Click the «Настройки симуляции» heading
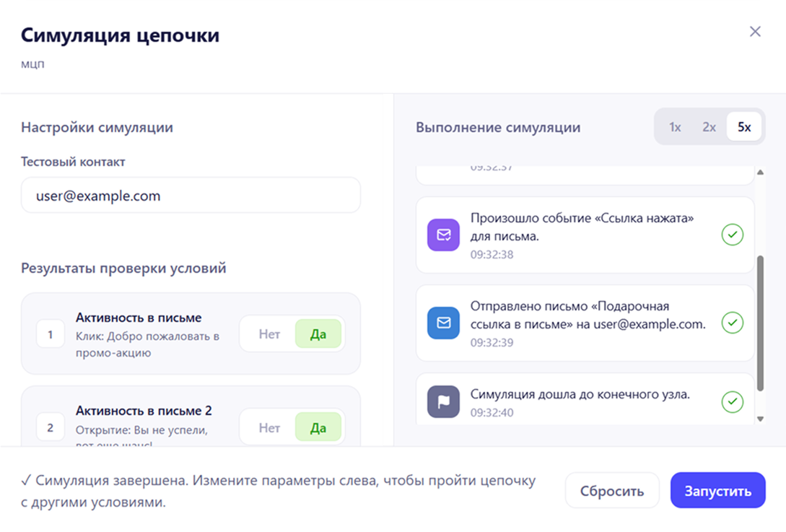The height and width of the screenshot is (532, 786). [x=97, y=127]
